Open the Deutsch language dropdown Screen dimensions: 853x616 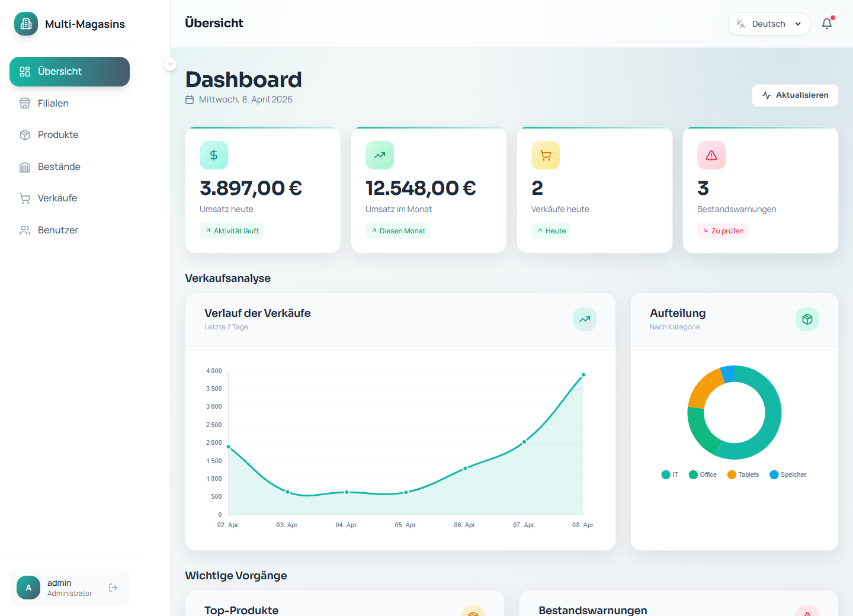click(769, 24)
